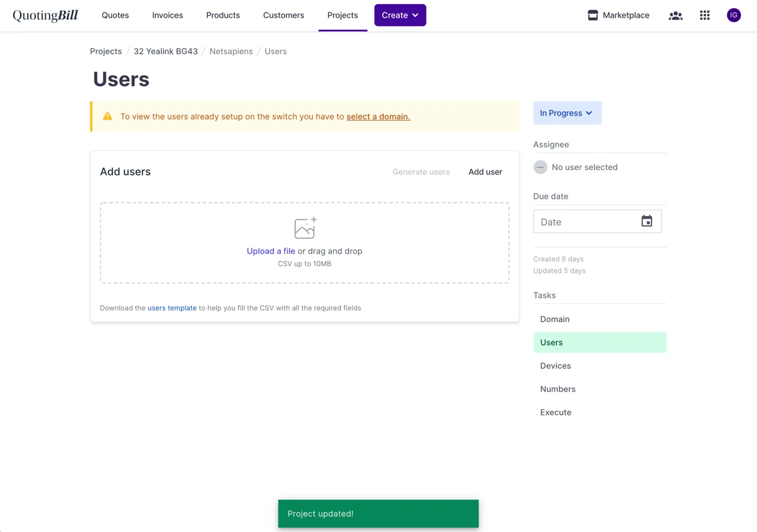Open the calendar icon in the Date field
The image size is (757, 532).
click(x=647, y=221)
